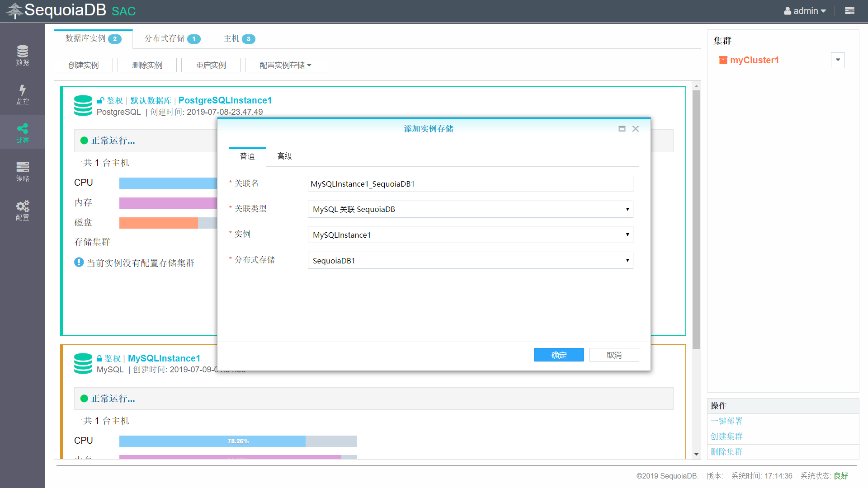
Task: Expand the myCluster1 cluster arrow
Action: [838, 60]
